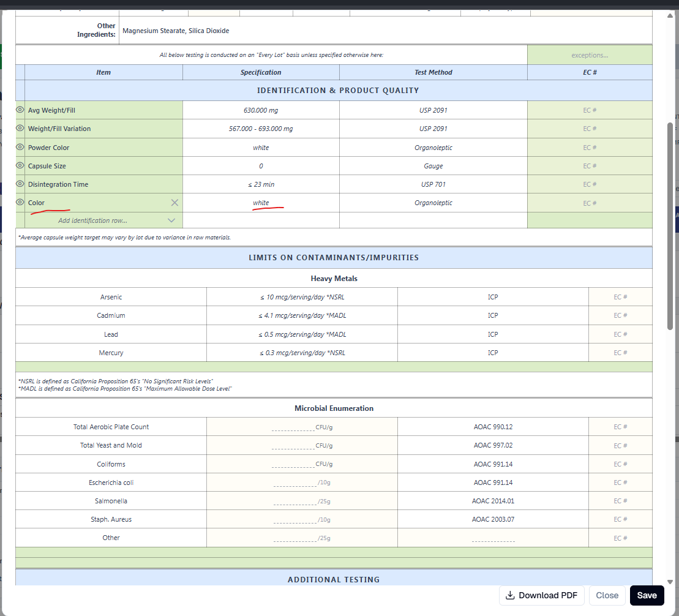The height and width of the screenshot is (616, 679).
Task: Fill Total Yeast and Mold CFU/g value
Action: (293, 446)
